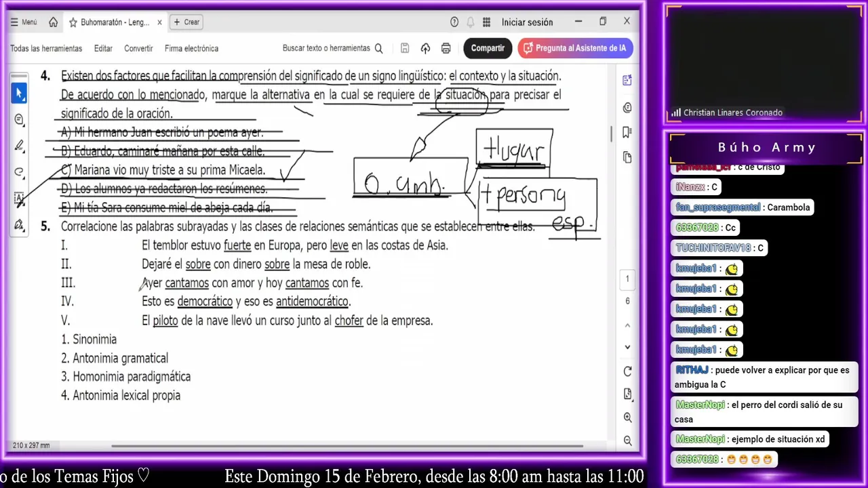Click the underlined word 'fuerte'

click(237, 245)
